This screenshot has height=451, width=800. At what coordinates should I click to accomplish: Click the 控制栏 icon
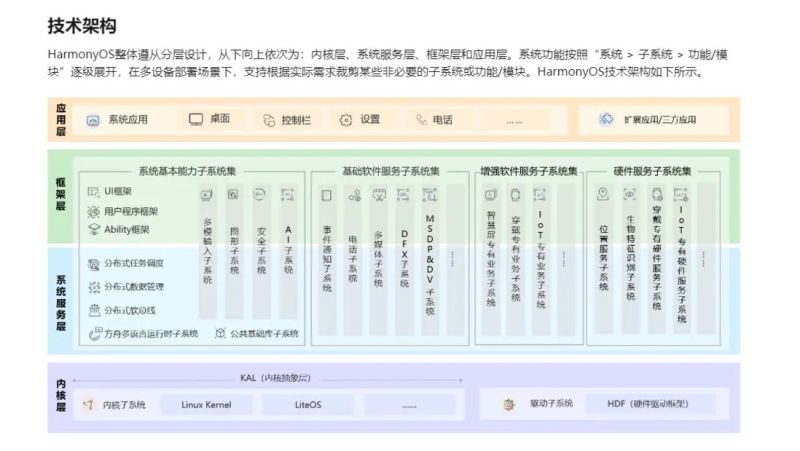[269, 120]
